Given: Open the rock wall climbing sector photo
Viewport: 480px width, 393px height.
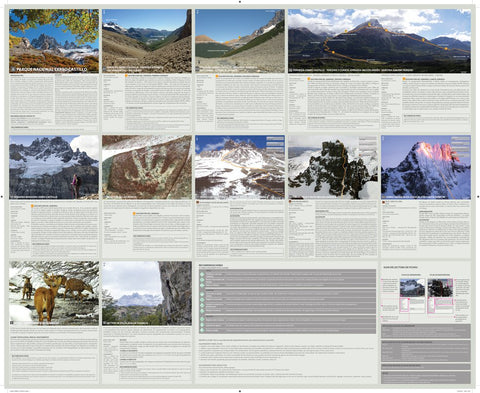Looking at the screenshot, I should coord(147,293).
